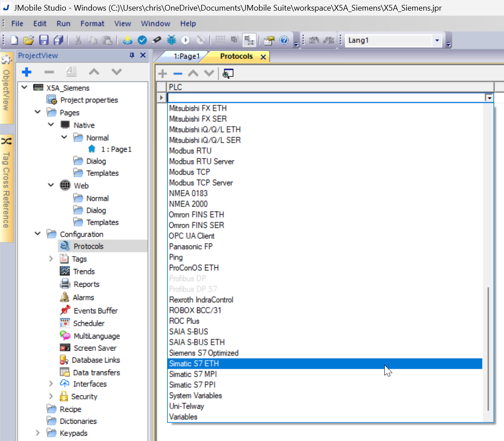The image size is (504, 441).
Task: Expand the Security node
Action: point(51,396)
